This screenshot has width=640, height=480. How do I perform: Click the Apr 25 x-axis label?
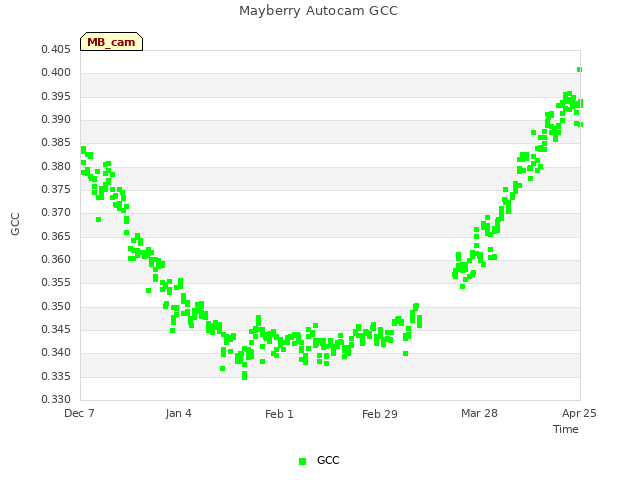coord(579,413)
